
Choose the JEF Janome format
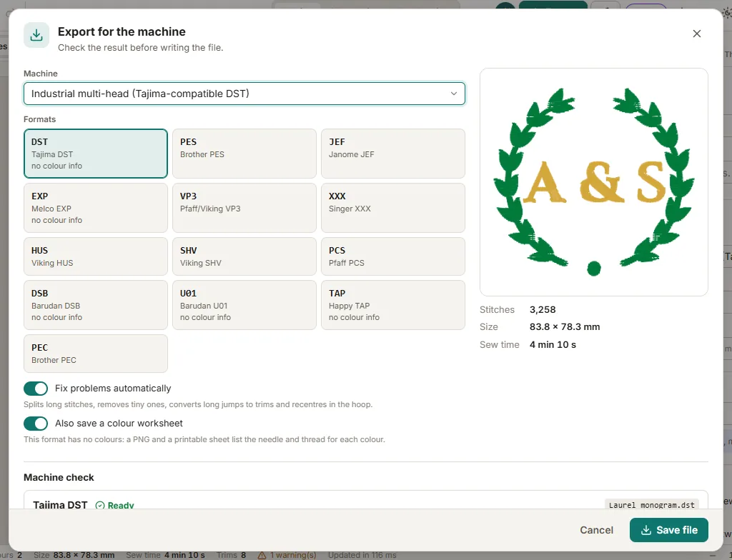click(393, 154)
